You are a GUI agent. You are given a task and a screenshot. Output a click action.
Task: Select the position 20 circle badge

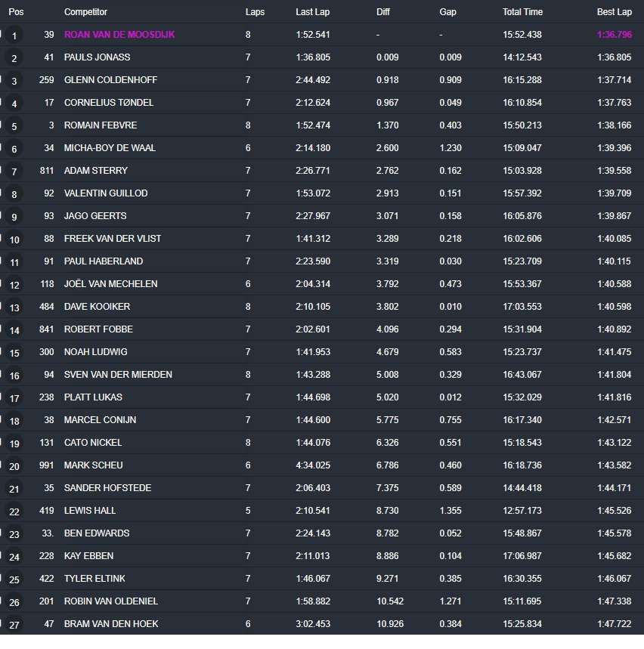click(x=15, y=466)
